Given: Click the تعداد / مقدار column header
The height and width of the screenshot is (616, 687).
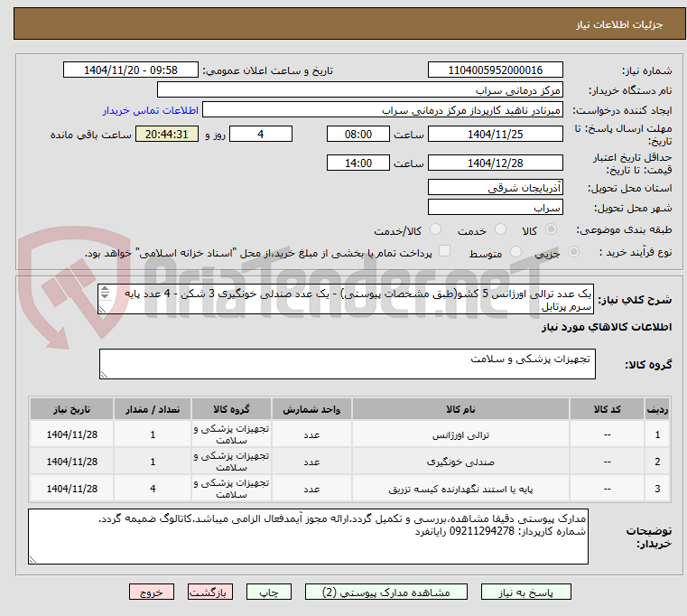Looking at the screenshot, I should (x=153, y=409).
